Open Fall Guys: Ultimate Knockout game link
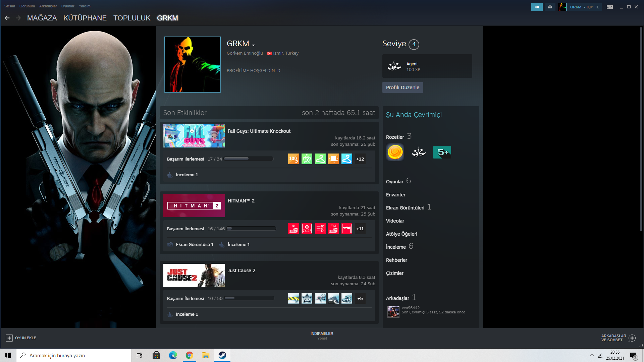 click(259, 131)
